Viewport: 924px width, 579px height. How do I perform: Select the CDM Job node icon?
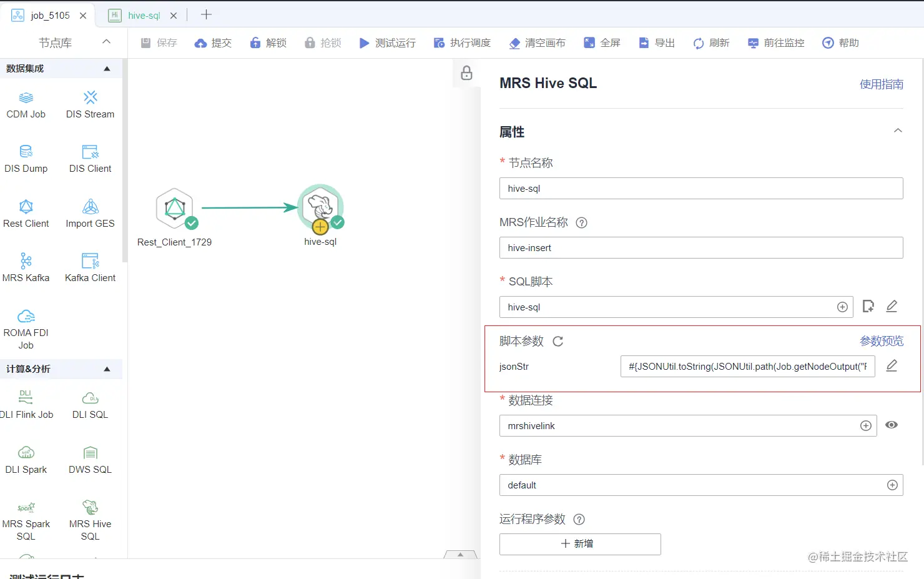tap(26, 97)
